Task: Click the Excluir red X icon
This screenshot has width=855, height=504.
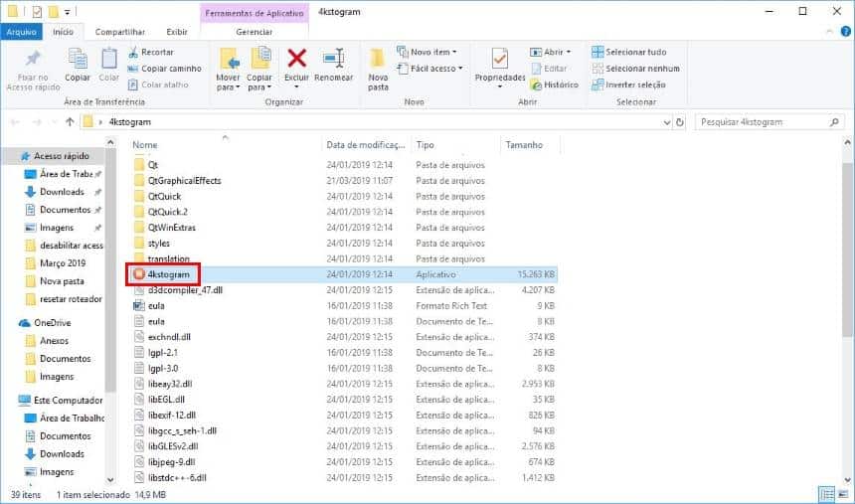Action: pos(296,58)
